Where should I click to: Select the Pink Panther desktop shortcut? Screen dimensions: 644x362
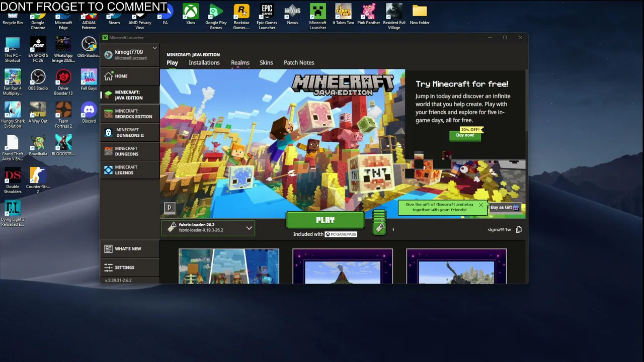pos(369,14)
